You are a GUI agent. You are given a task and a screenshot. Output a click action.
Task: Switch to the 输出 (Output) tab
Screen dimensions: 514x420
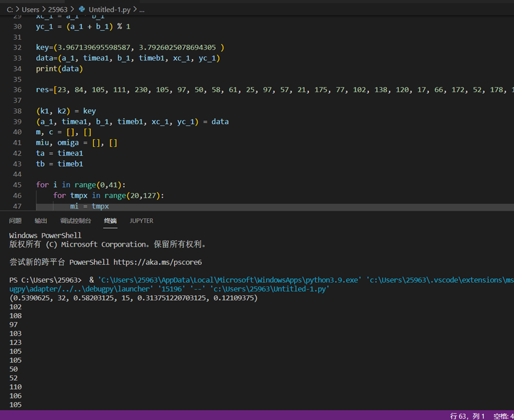pos(41,221)
